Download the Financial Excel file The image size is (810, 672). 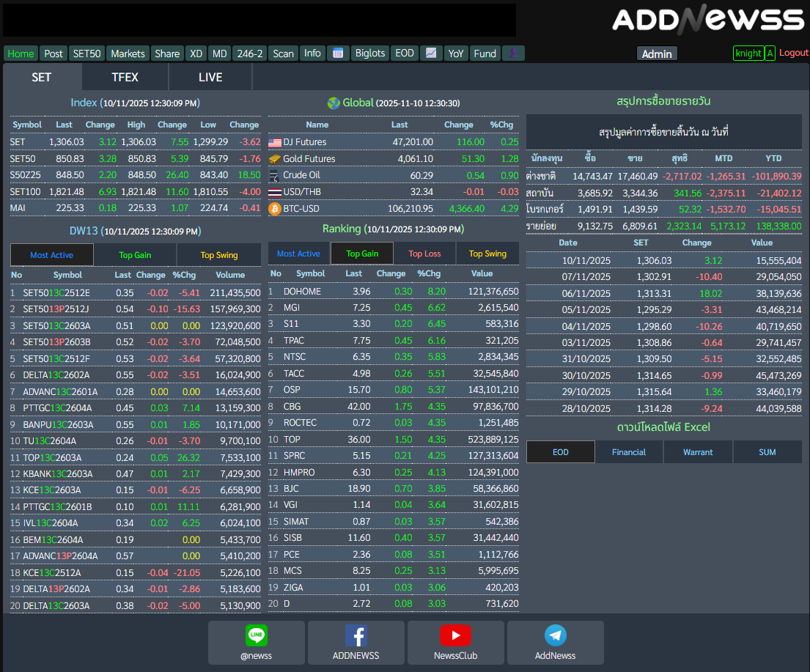[x=629, y=452]
